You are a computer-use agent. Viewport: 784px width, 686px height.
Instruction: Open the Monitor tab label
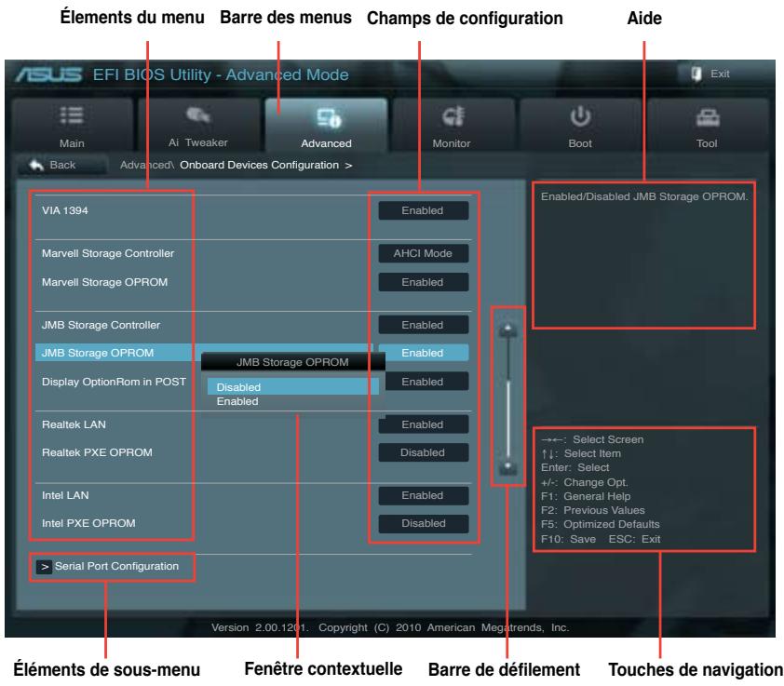(452, 143)
